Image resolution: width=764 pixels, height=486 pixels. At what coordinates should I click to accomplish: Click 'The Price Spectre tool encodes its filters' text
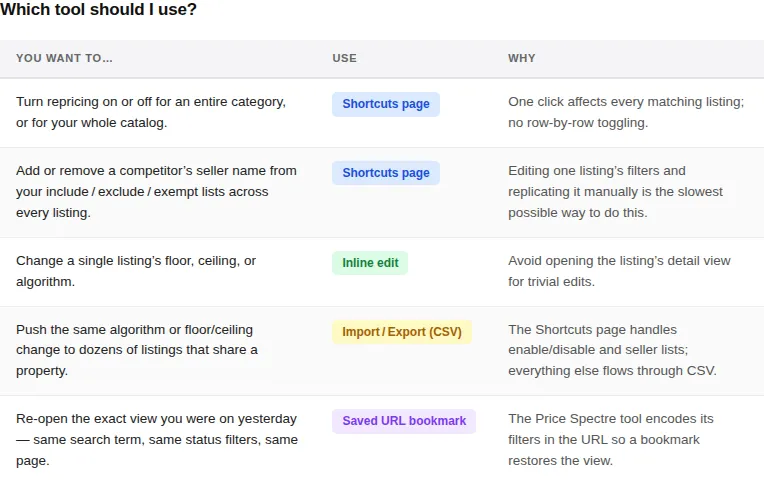(x=611, y=429)
